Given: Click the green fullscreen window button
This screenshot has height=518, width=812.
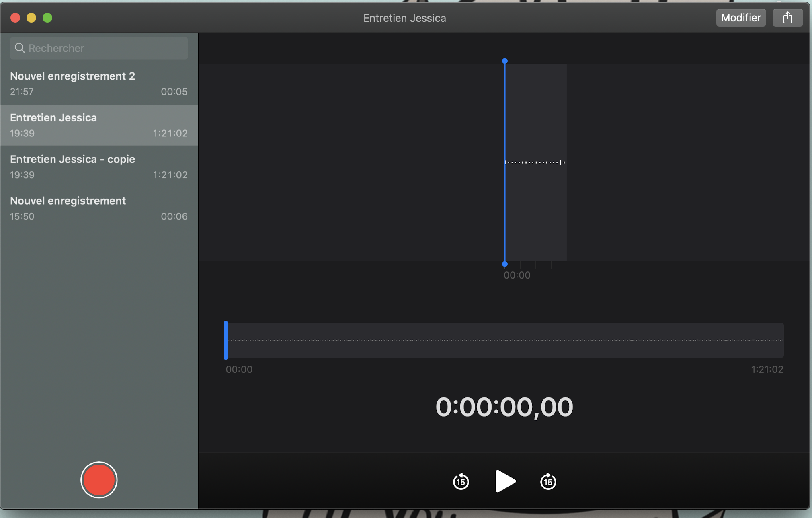Looking at the screenshot, I should pos(47,18).
